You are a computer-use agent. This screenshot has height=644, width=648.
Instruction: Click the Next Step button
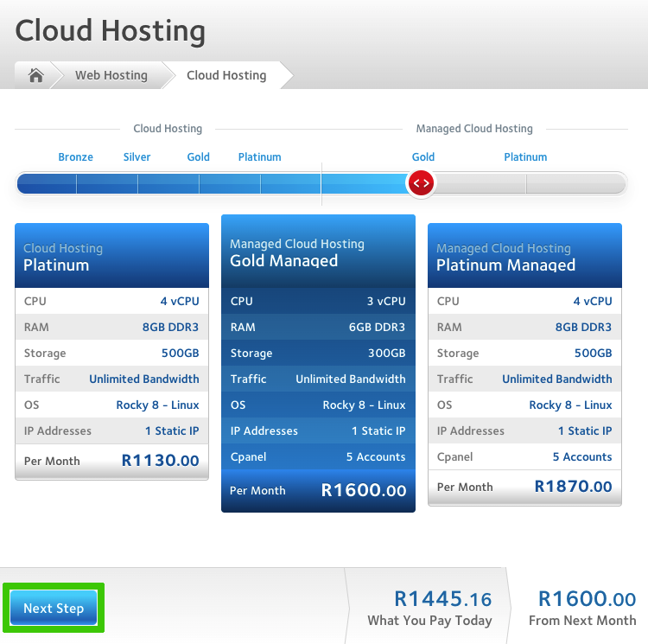click(x=54, y=608)
